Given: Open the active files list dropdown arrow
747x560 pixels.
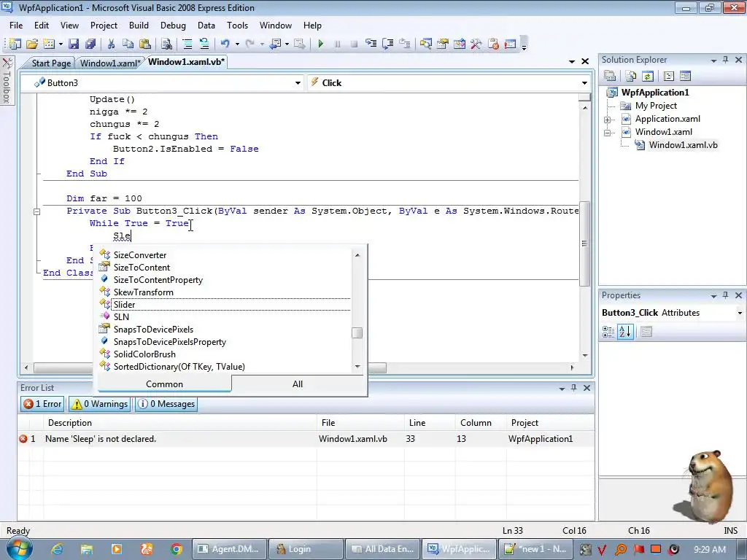Looking at the screenshot, I should 572,61.
